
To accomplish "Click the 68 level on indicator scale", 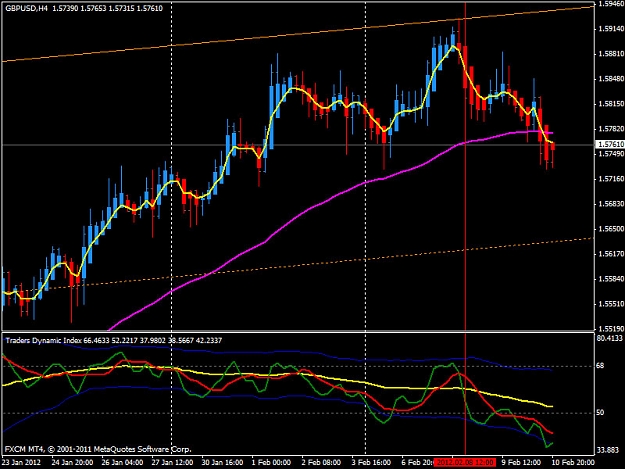I will [x=601, y=366].
